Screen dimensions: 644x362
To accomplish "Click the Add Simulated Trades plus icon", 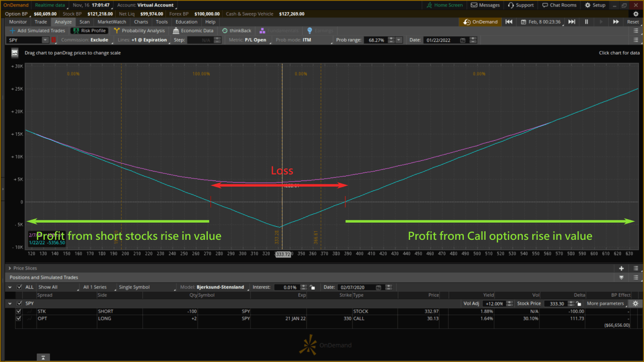I will click(11, 30).
